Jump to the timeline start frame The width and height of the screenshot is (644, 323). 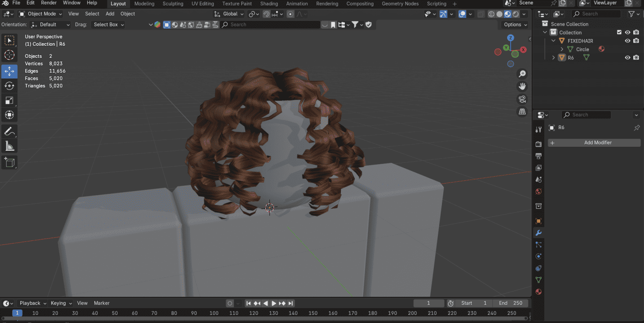(248, 303)
